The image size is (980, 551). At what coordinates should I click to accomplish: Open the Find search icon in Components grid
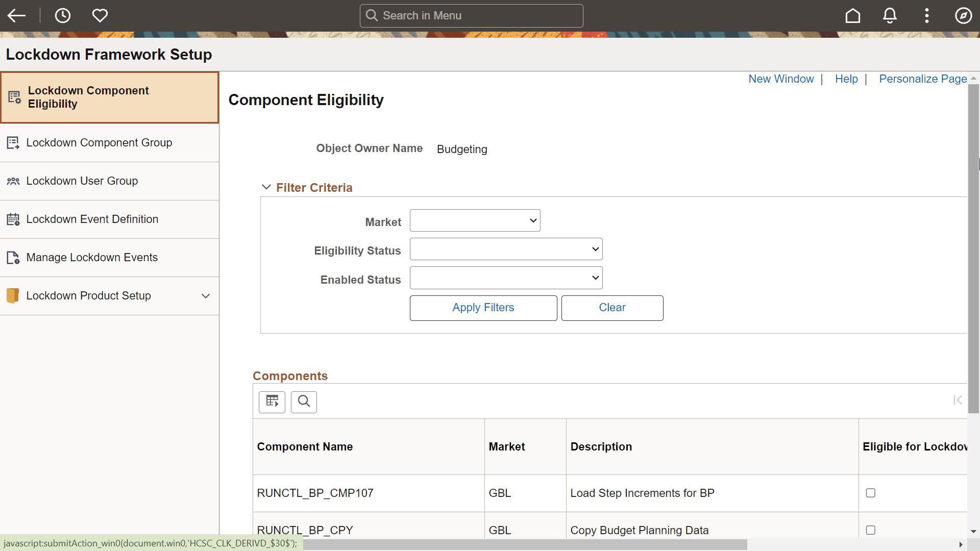tap(304, 402)
